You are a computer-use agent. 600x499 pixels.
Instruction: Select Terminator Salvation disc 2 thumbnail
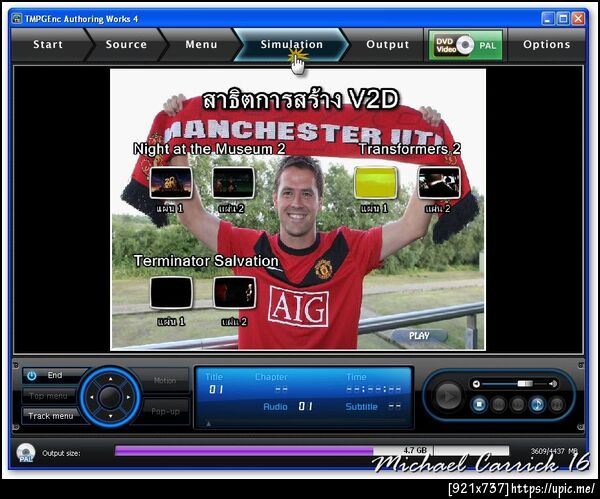pos(234,293)
